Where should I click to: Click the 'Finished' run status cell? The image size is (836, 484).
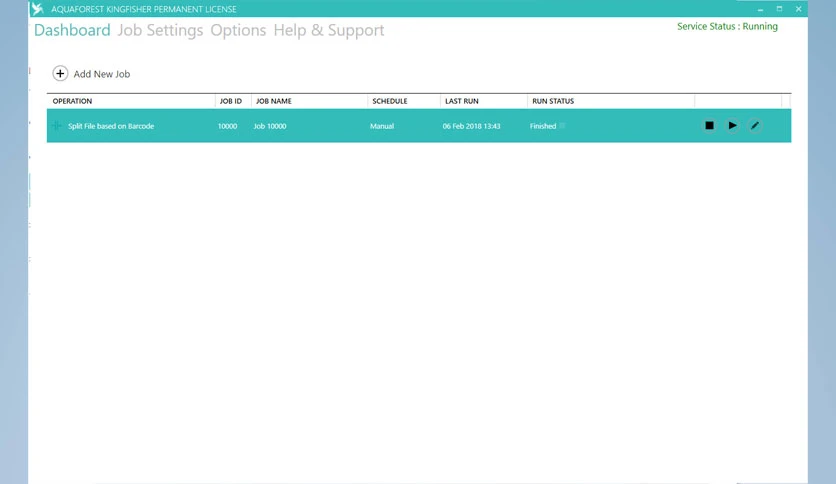point(543,126)
